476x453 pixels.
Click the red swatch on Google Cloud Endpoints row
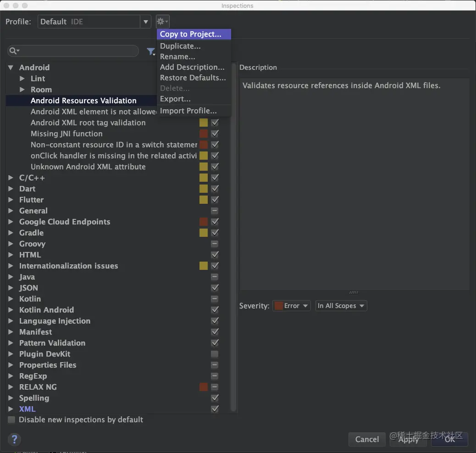pyautogui.click(x=204, y=222)
